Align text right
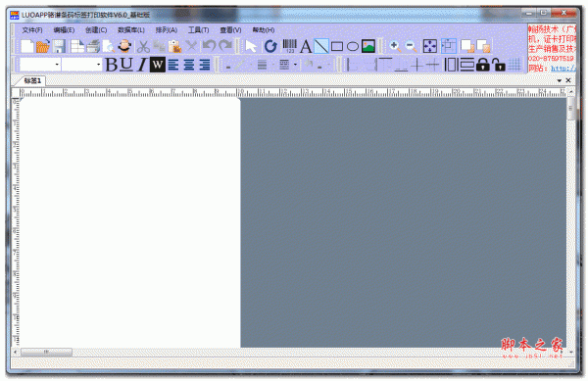The width and height of the screenshot is (588, 381). coord(205,65)
